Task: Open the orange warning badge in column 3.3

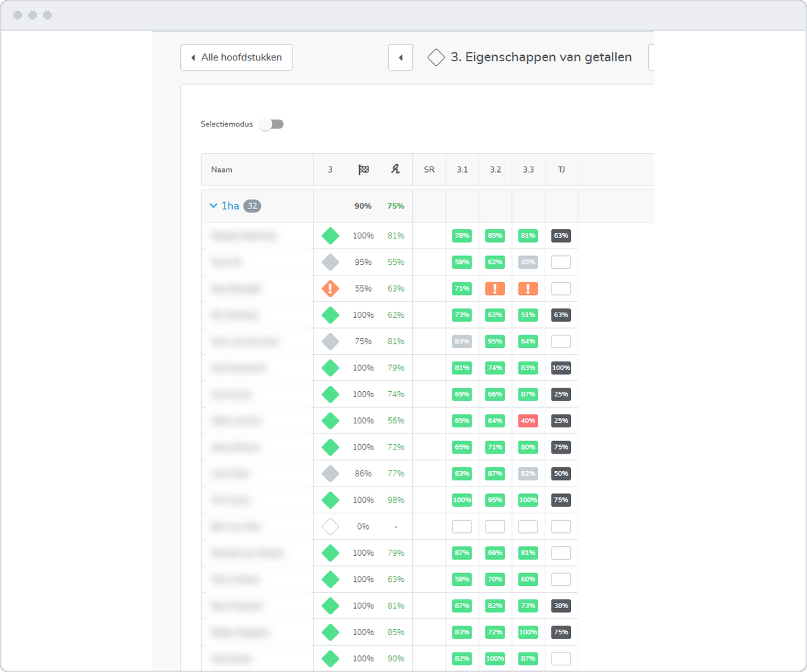Action: tap(528, 289)
